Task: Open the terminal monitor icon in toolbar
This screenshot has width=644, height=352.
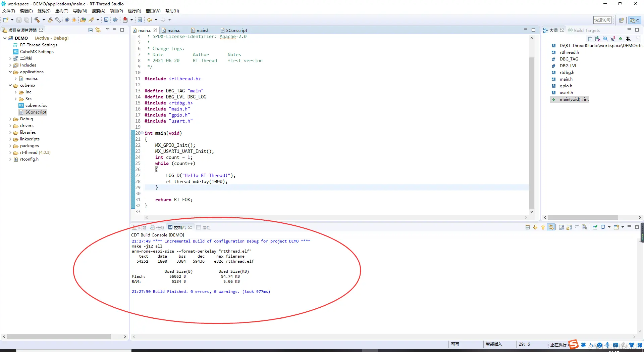Action: point(106,20)
